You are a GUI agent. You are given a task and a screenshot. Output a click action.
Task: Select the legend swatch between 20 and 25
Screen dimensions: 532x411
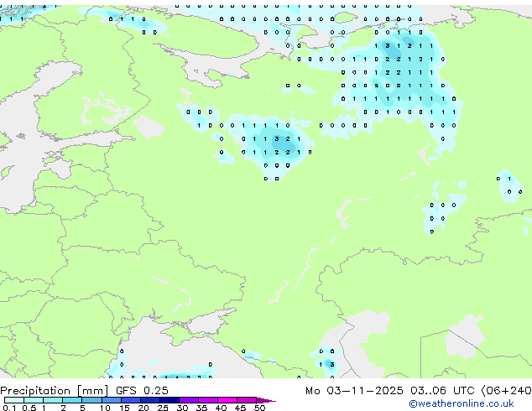150,400
